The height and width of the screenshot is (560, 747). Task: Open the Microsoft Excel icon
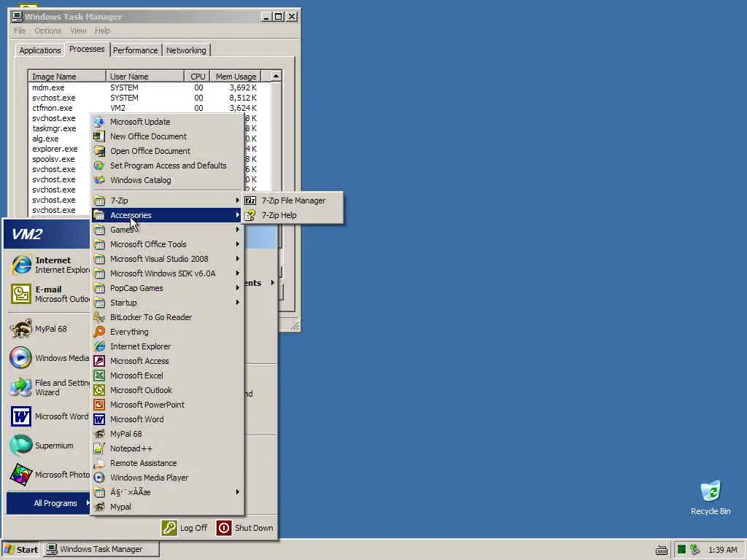(99, 376)
